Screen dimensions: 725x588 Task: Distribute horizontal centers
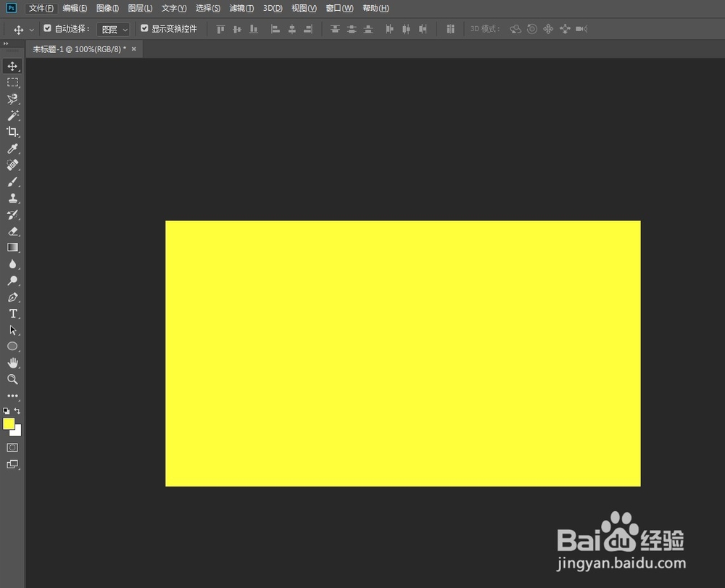[406, 29]
